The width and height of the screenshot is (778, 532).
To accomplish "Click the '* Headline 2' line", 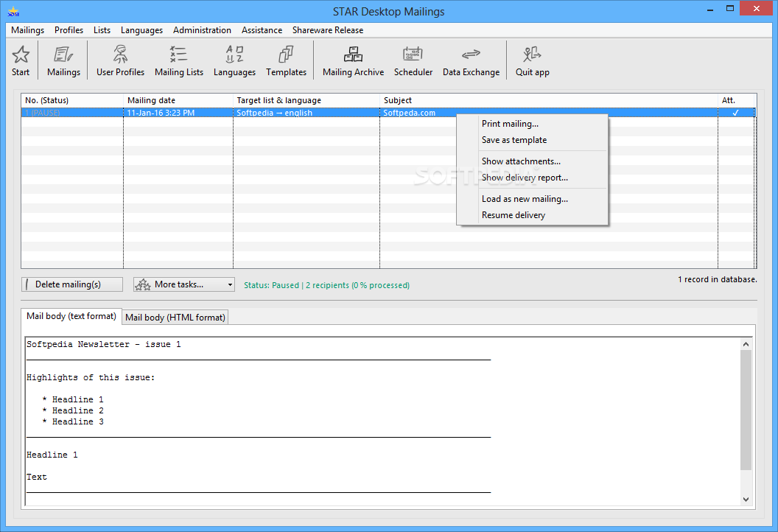I will click(73, 410).
